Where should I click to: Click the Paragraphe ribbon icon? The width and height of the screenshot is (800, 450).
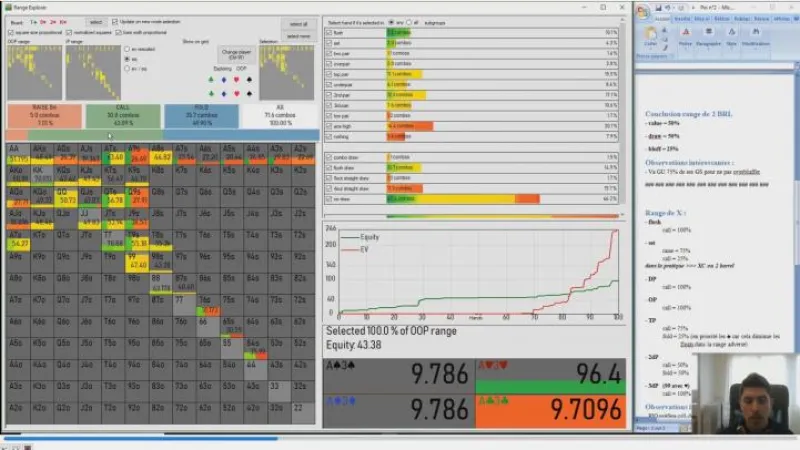[x=708, y=34]
